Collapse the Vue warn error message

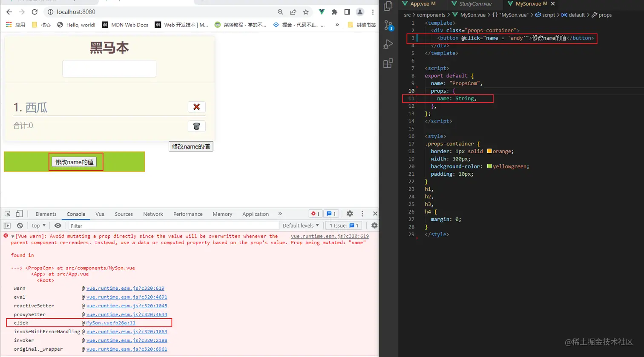tap(13, 236)
